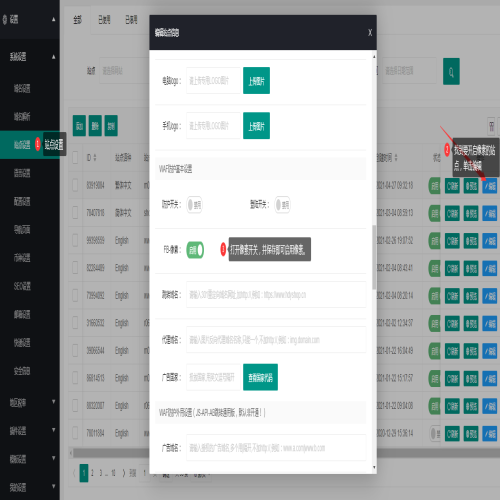Open the column filter icon above table

(491, 126)
